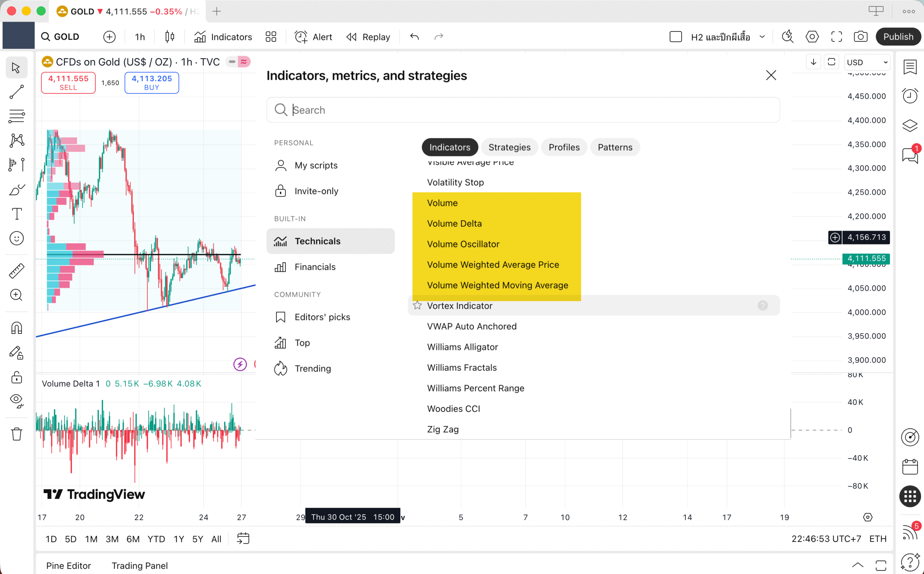
Task: Toggle the layout checkbox beside H2
Action: tap(675, 37)
